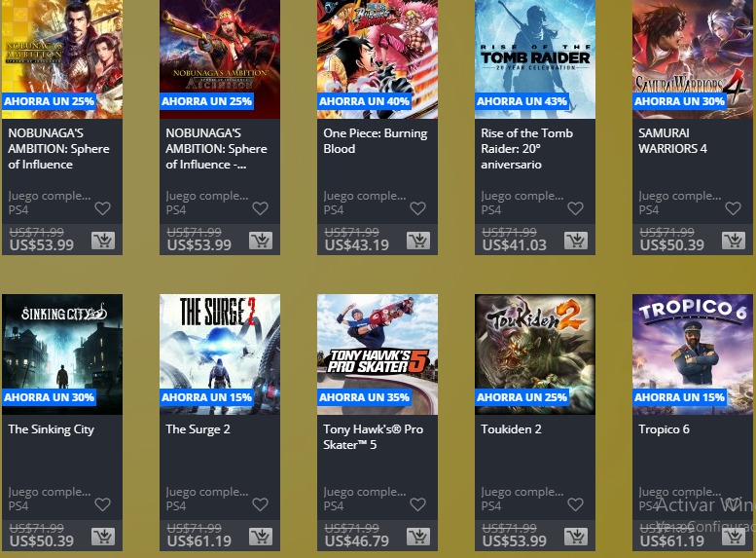This screenshot has width=756, height=558.
Task: Add The Surge 2 to cart
Action: tap(261, 537)
